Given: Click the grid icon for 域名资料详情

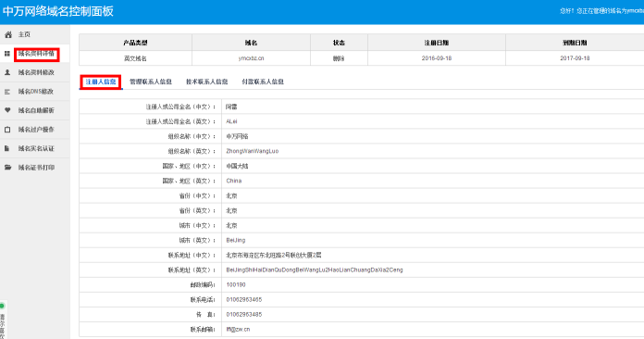Looking at the screenshot, I should tap(7, 54).
